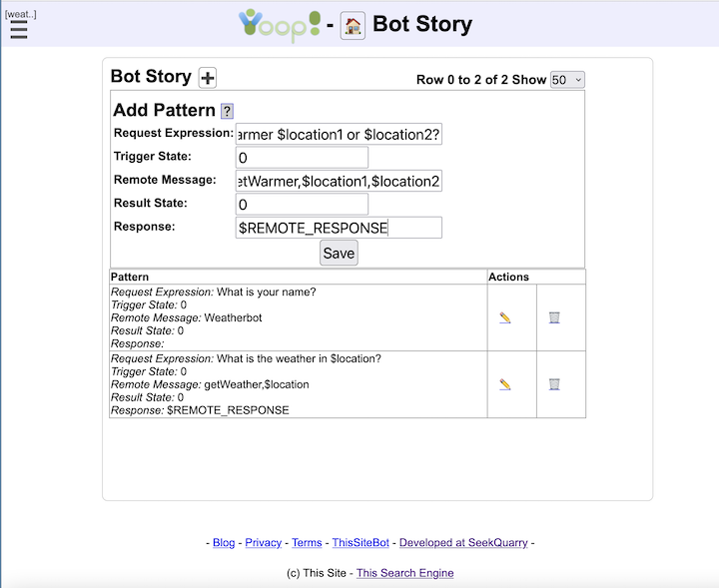This screenshot has height=588, width=719.
Task: Open the Privacy link
Action: pyautogui.click(x=264, y=543)
